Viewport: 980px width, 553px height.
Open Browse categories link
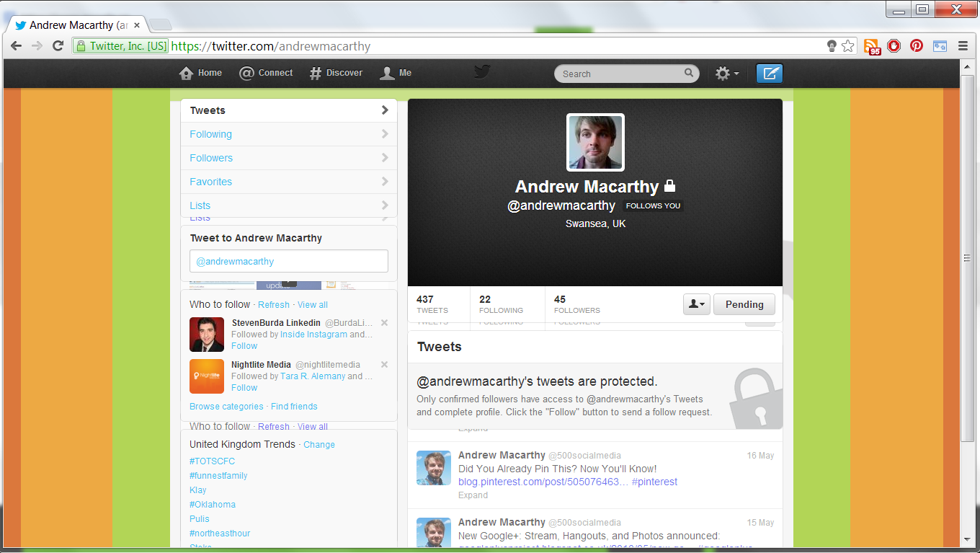[226, 407]
